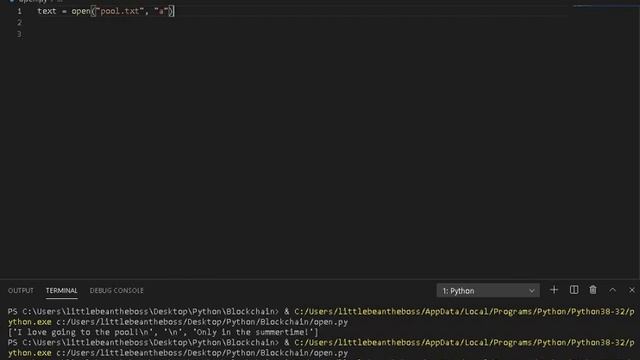This screenshot has width=640, height=360.
Task: Place cursor in "pool.txt" string in code
Action: click(120, 11)
